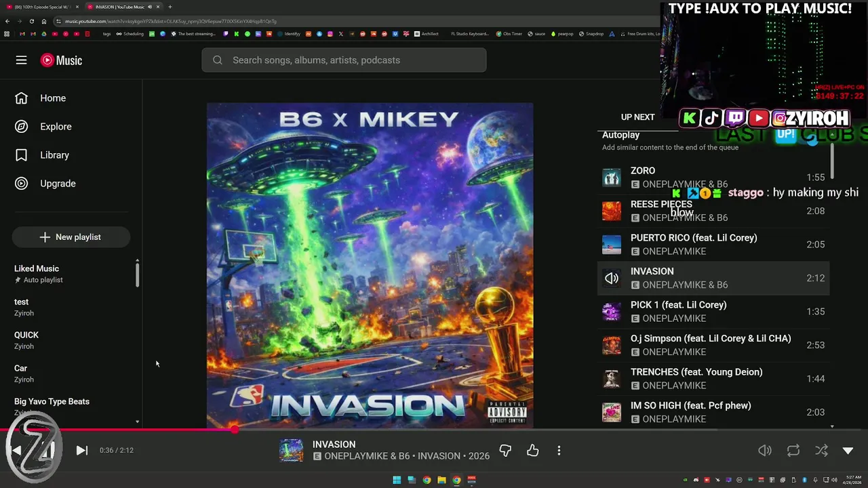Go back in the browser
This screenshot has height=488, width=868.
click(7, 21)
